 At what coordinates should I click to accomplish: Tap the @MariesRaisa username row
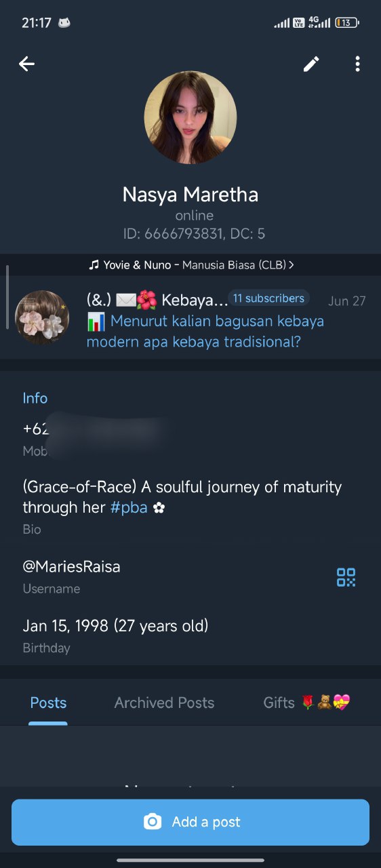190,576
